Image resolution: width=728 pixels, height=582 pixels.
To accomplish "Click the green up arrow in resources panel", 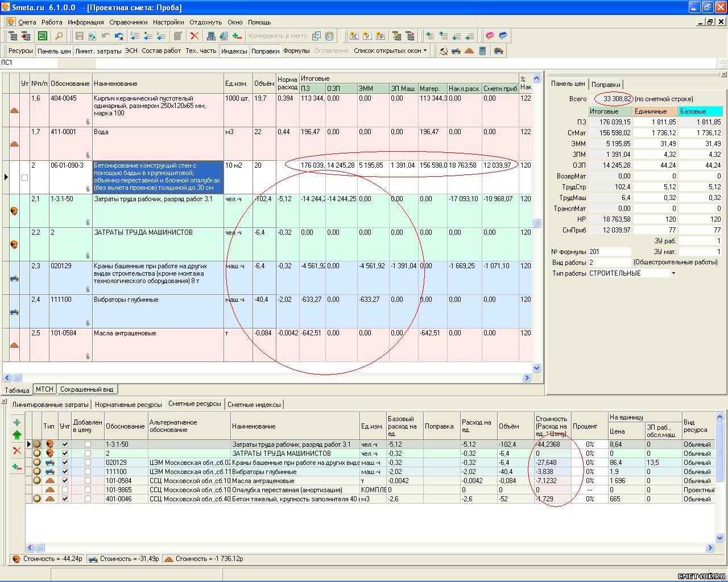I will click(16, 435).
